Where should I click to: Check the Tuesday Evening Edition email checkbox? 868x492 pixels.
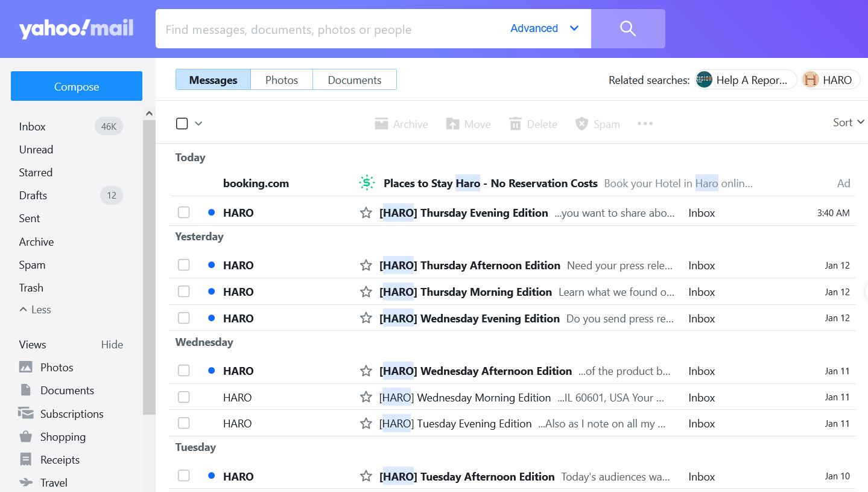point(184,423)
